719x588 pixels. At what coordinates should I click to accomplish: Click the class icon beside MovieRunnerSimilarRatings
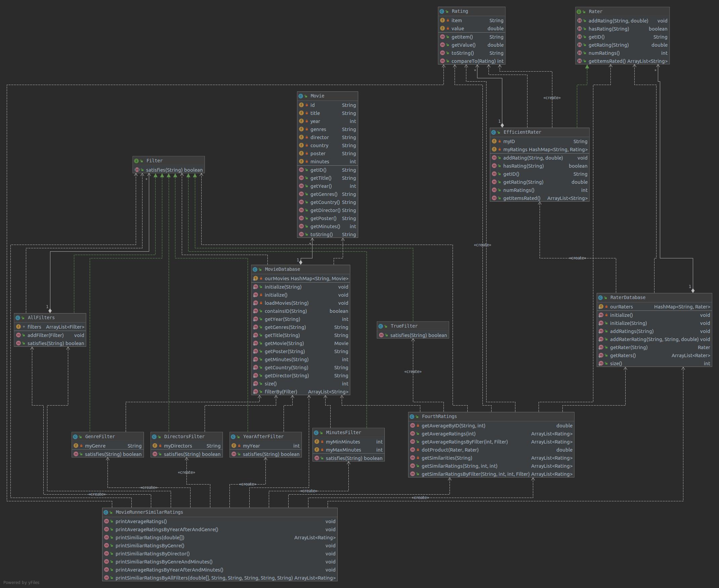click(106, 512)
